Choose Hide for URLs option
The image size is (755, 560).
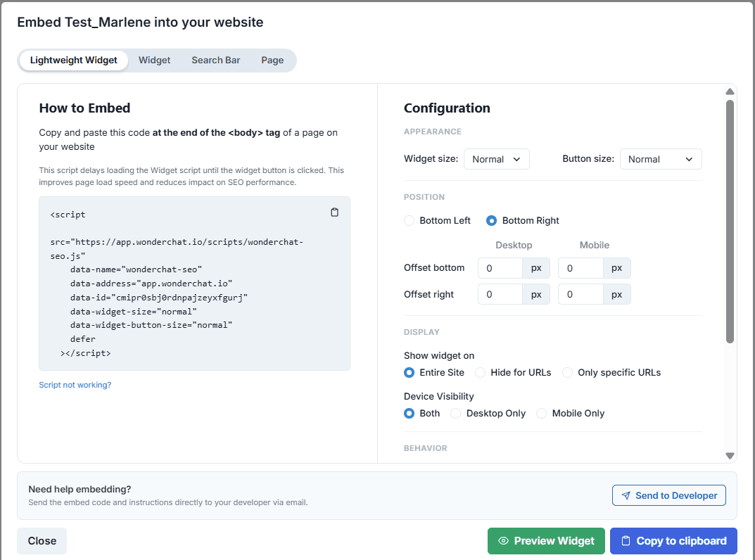coord(481,373)
